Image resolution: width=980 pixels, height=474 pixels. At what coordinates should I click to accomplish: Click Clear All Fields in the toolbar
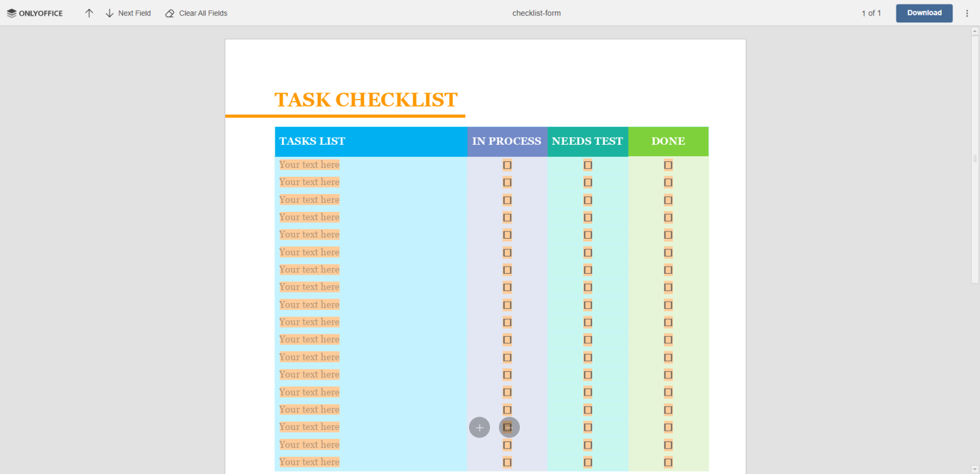203,13
